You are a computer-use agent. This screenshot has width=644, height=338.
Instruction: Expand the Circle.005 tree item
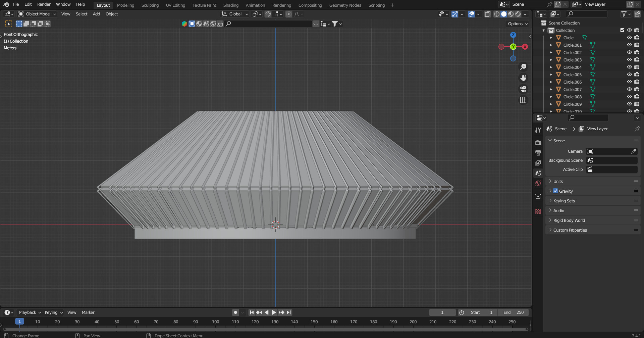551,75
